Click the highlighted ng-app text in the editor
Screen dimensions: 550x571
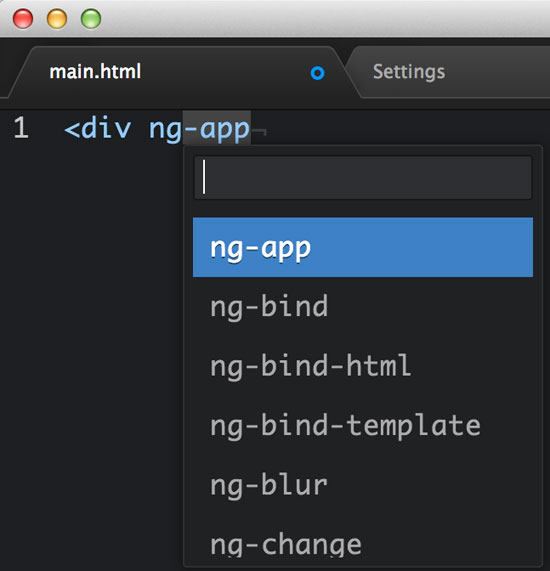200,128
